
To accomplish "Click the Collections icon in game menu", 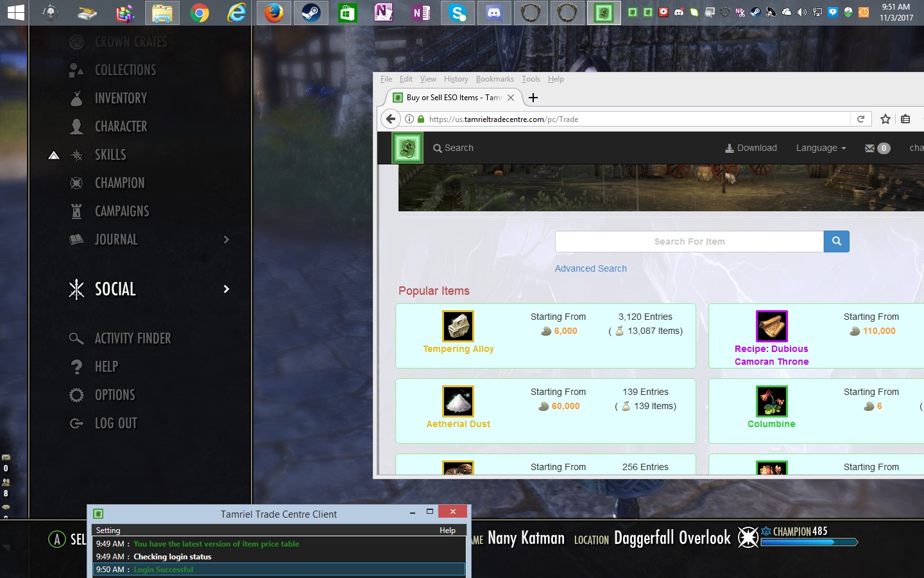I will pos(76,70).
